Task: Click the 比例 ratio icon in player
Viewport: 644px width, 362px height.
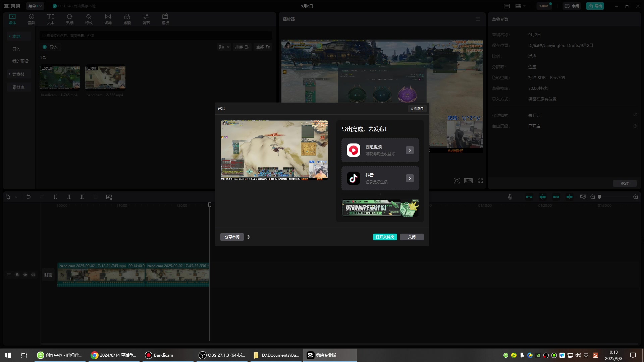Action: point(469,181)
